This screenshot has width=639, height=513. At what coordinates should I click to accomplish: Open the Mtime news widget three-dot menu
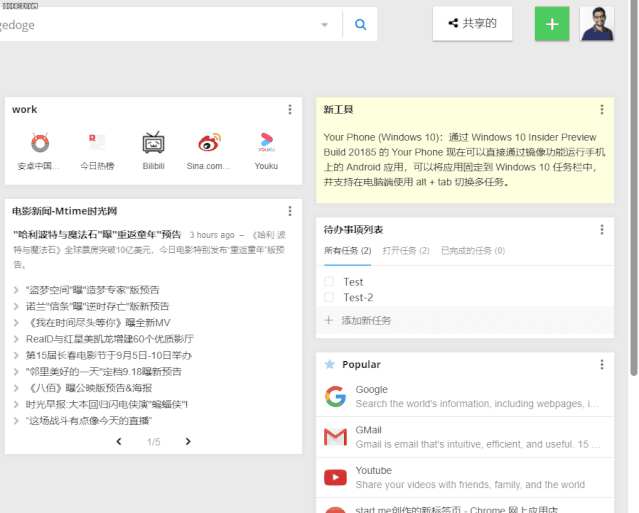click(290, 211)
